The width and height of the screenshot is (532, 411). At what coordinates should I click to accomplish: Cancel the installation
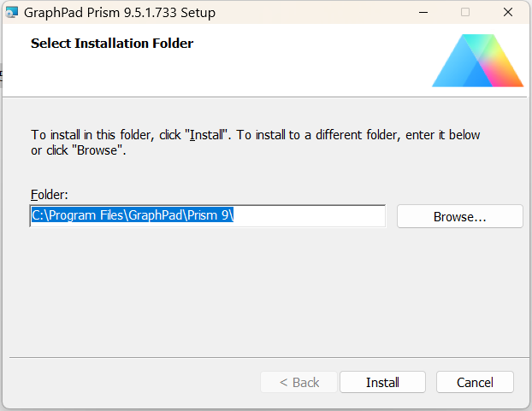point(475,382)
